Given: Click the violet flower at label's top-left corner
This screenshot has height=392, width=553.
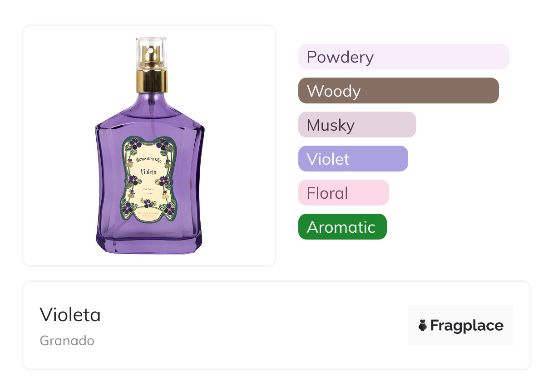Looking at the screenshot, I should (x=134, y=144).
